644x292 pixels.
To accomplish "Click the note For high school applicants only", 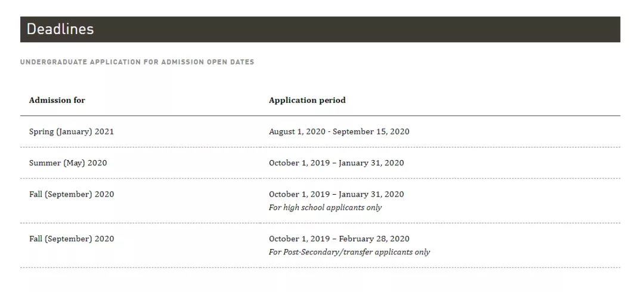I will pos(326,208).
